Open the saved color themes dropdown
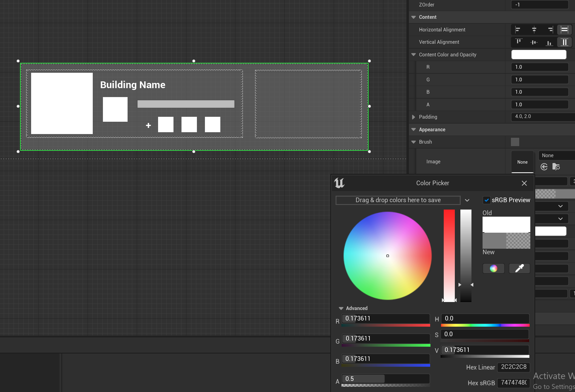The image size is (575, 392). [x=467, y=200]
